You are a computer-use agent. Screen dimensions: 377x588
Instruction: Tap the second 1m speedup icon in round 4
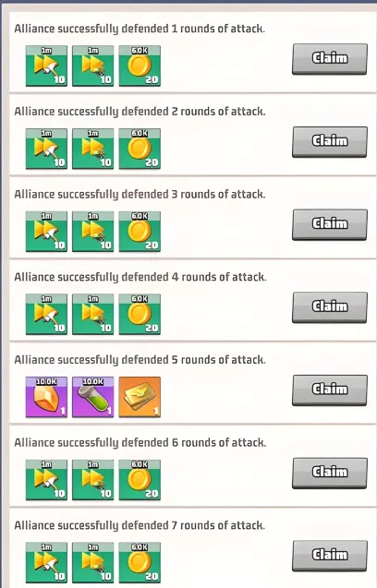[x=93, y=315]
